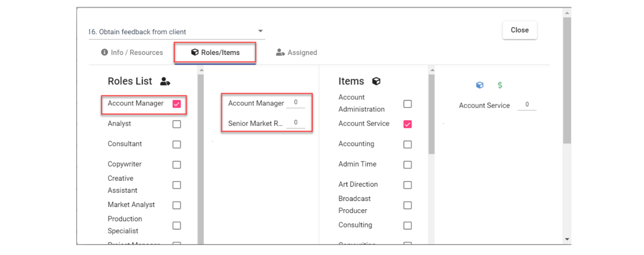Click the Roles List people icon
This screenshot has width=644, height=255.
click(x=165, y=81)
